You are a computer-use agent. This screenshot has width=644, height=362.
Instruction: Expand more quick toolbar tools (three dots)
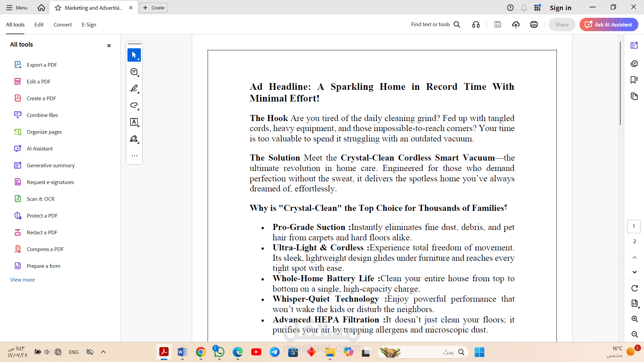pyautogui.click(x=134, y=156)
